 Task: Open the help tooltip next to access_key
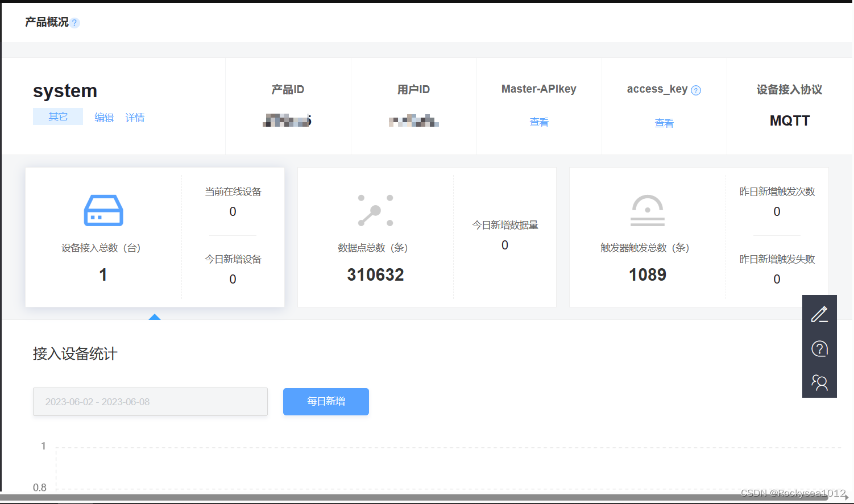tap(697, 89)
